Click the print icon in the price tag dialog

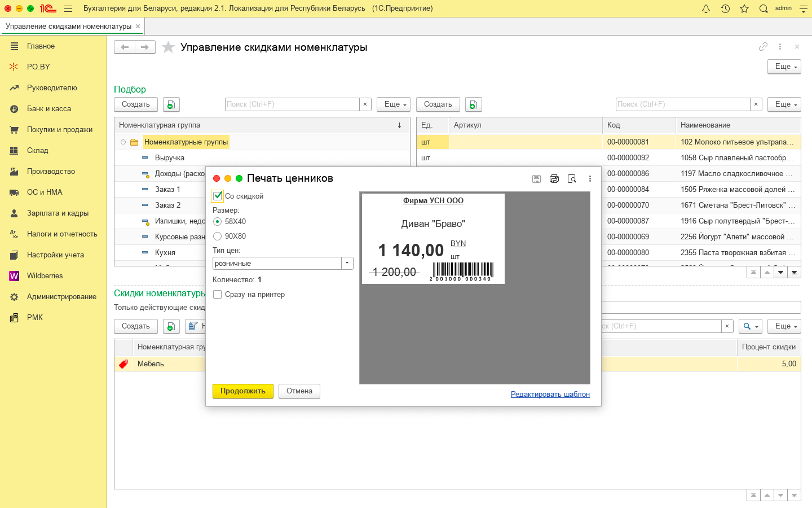coord(554,179)
